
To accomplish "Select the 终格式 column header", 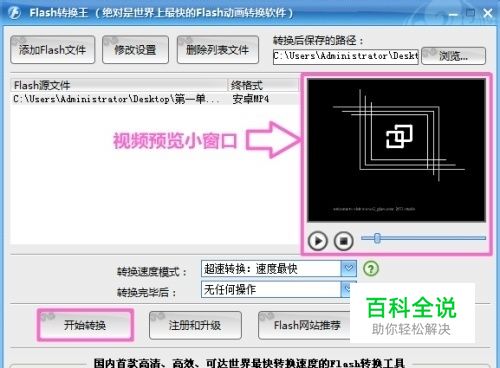I will 263,85.
